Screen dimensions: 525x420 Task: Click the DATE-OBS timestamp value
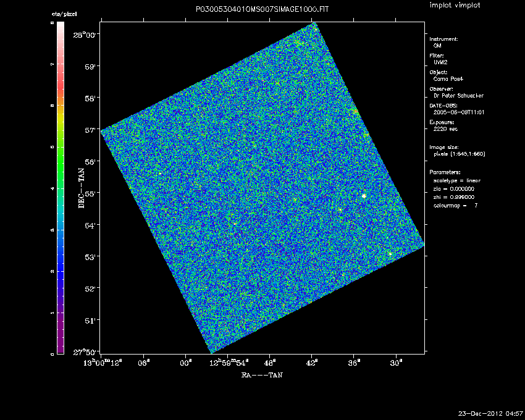(x=456, y=112)
